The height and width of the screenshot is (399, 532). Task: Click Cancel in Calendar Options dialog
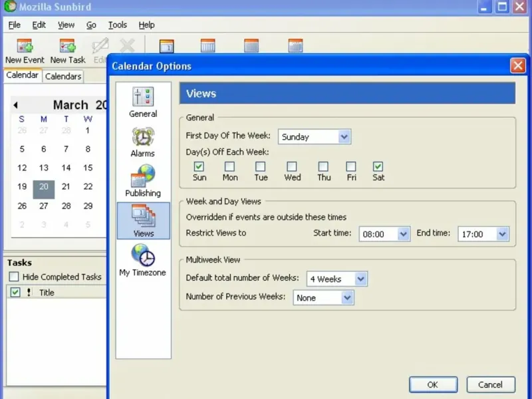click(491, 384)
